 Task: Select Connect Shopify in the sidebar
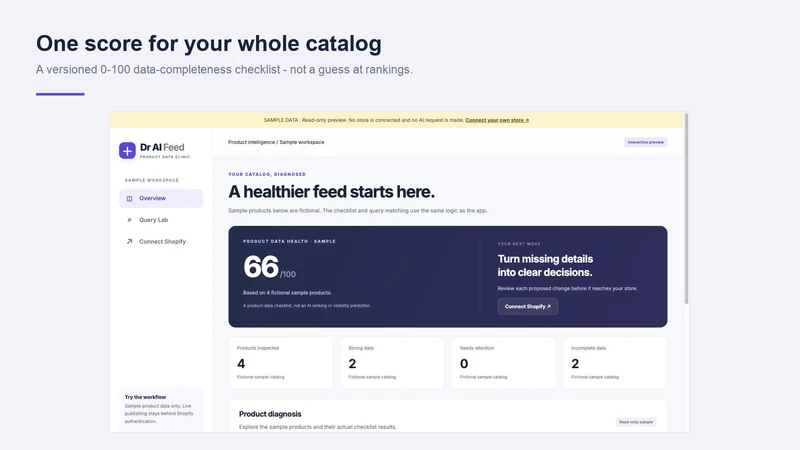point(161,241)
